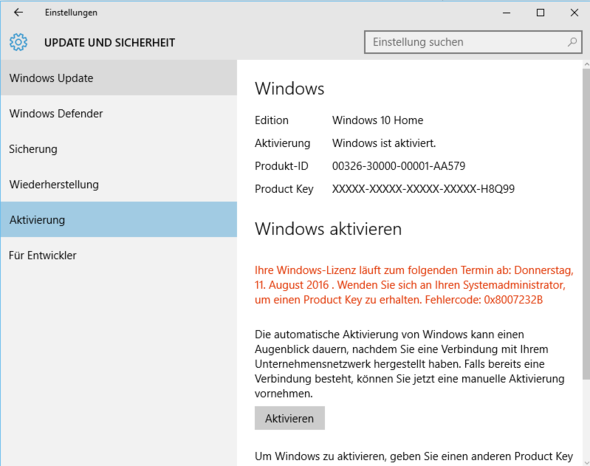
Task: Click the 'Windows' heading
Action: click(289, 89)
